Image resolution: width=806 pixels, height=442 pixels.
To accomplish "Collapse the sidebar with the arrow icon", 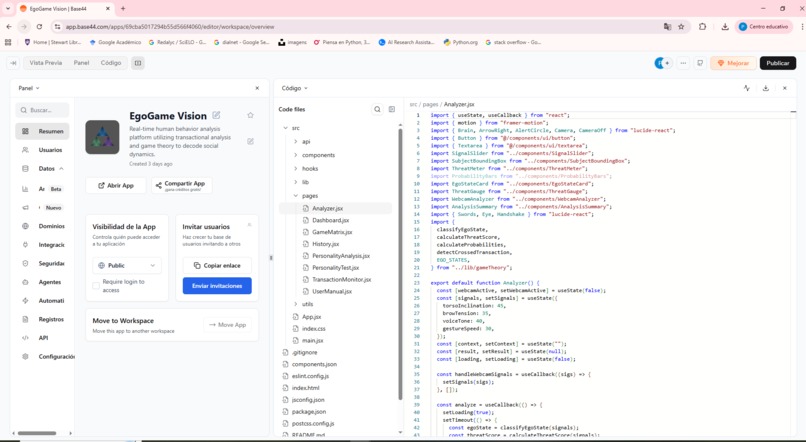I will tap(13, 63).
